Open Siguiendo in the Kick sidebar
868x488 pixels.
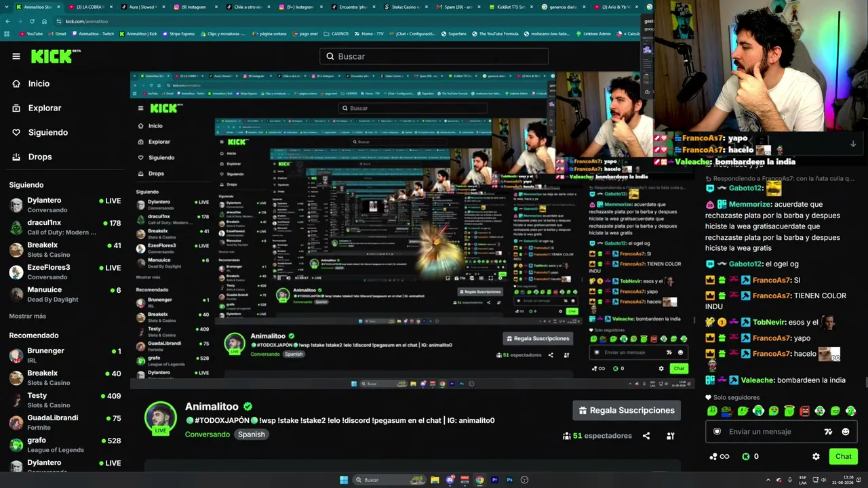tap(47, 132)
